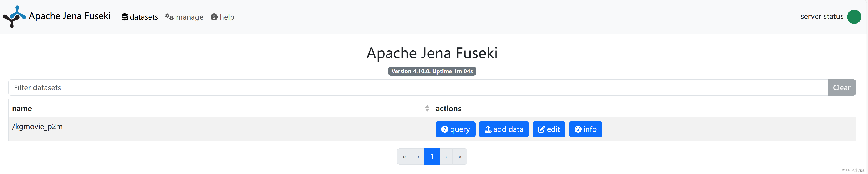The image size is (868, 174).
Task: Go to the next page of datasets
Action: [x=446, y=157]
